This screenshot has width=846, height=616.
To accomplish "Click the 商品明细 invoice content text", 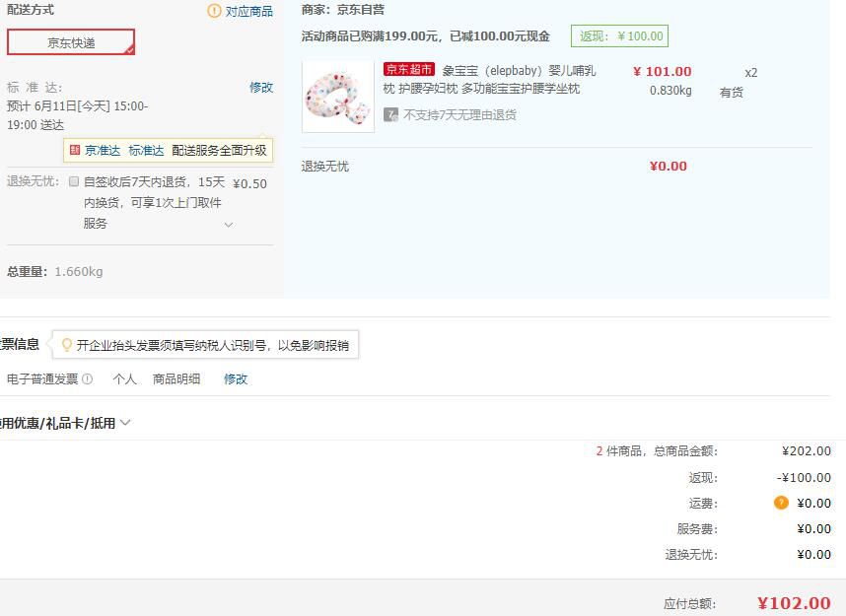I will click(176, 379).
